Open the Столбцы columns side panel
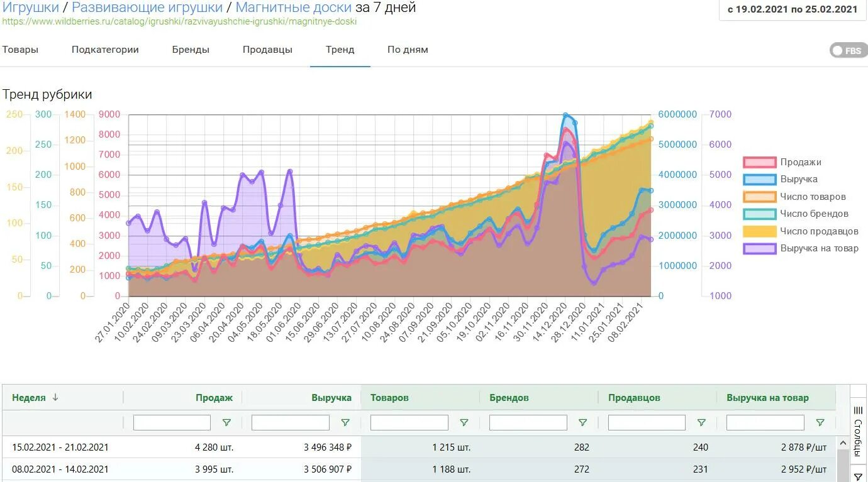The image size is (868, 482). pos(859,432)
